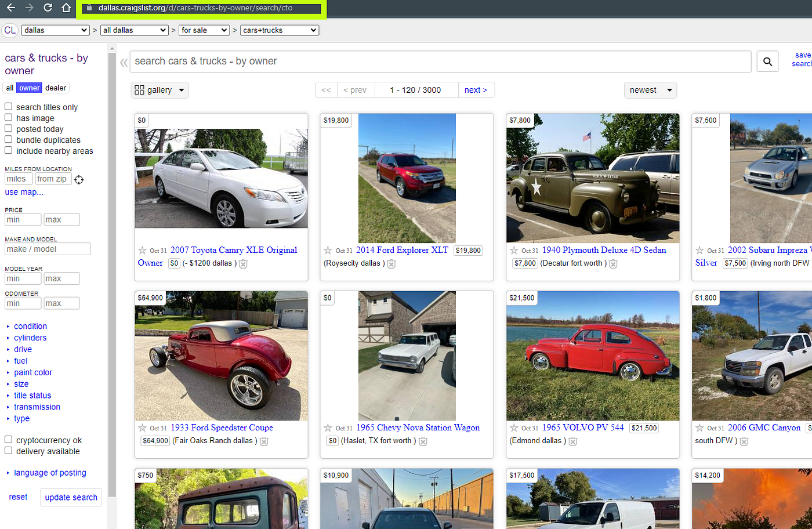Jump to first page with << button
Viewport: 812px width, 529px height.
326,90
